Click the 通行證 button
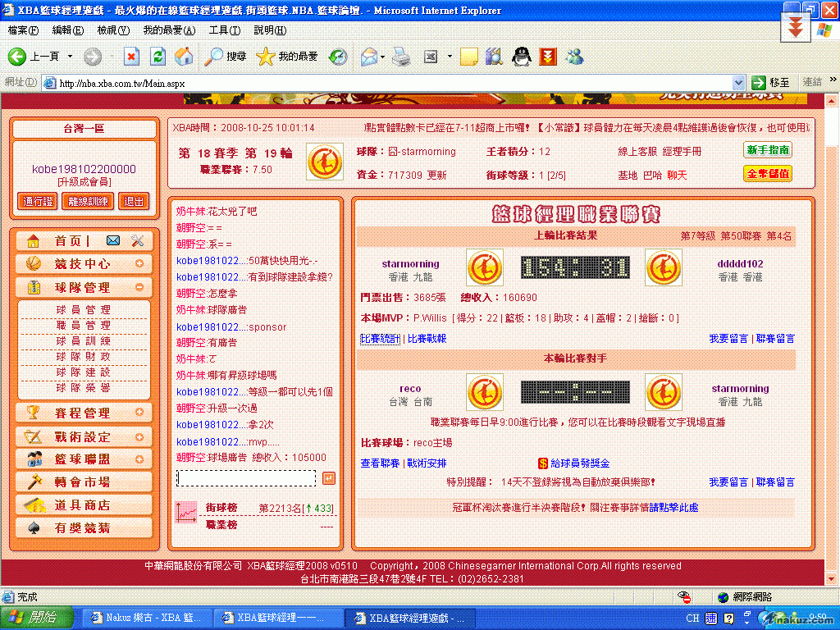The width and height of the screenshot is (840, 630). point(38,202)
